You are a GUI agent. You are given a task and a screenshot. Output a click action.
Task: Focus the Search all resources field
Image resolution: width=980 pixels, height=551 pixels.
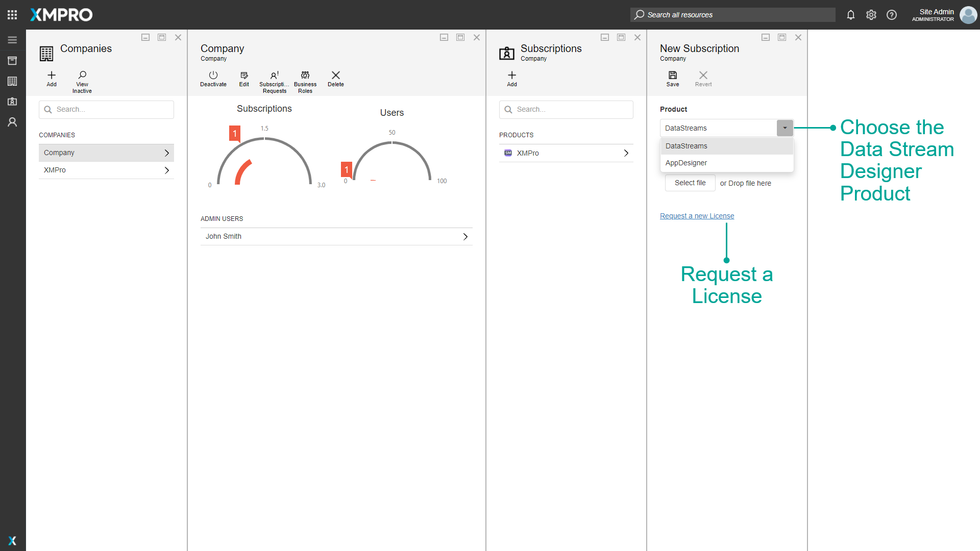click(x=732, y=15)
